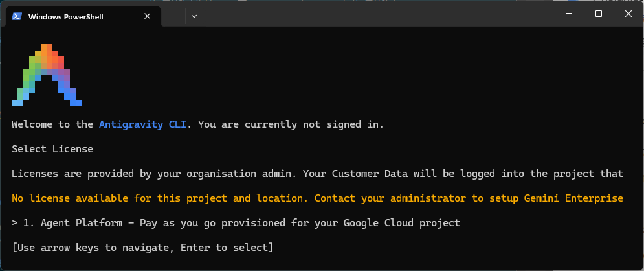This screenshot has width=644, height=271.
Task: Click the orange "No license available" warning
Action: click(x=318, y=198)
